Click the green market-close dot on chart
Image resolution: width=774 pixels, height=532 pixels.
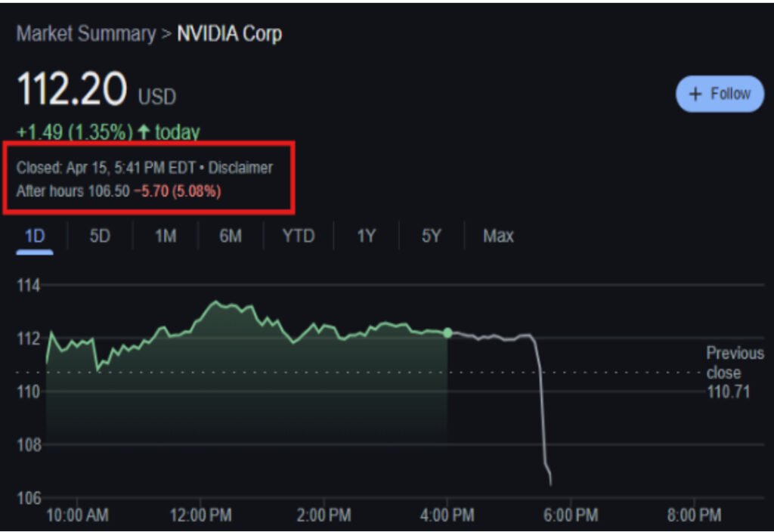click(447, 333)
